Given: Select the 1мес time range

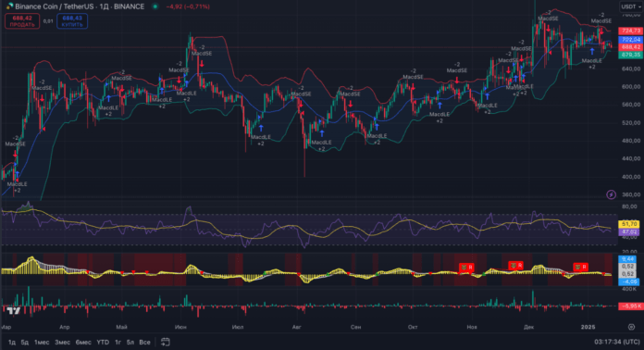Looking at the screenshot, I should [x=42, y=343].
